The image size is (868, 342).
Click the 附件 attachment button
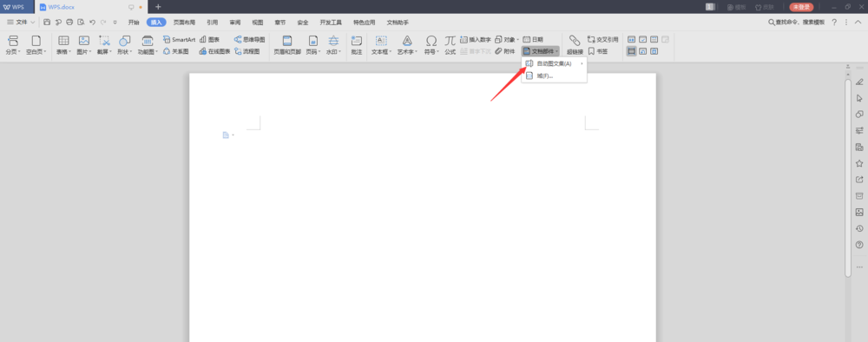pos(505,51)
